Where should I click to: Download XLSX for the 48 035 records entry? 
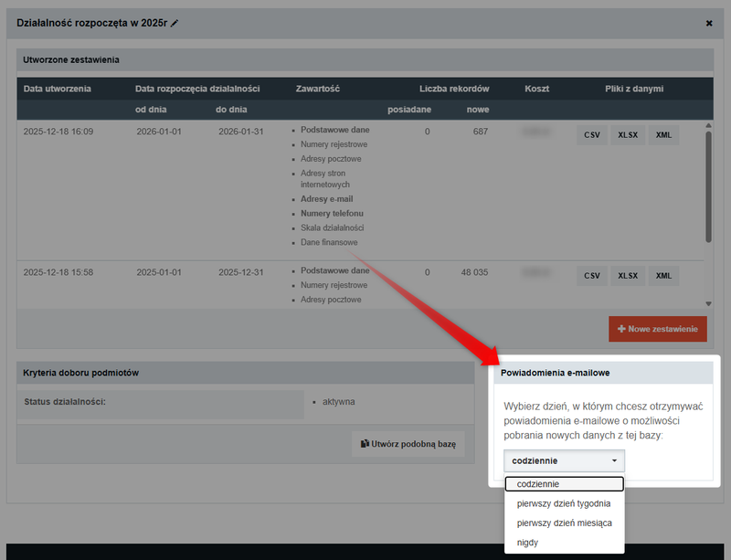click(x=628, y=275)
